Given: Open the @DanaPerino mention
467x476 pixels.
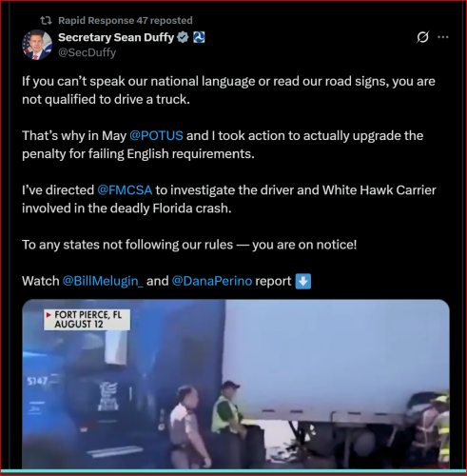Looking at the screenshot, I should point(212,281).
